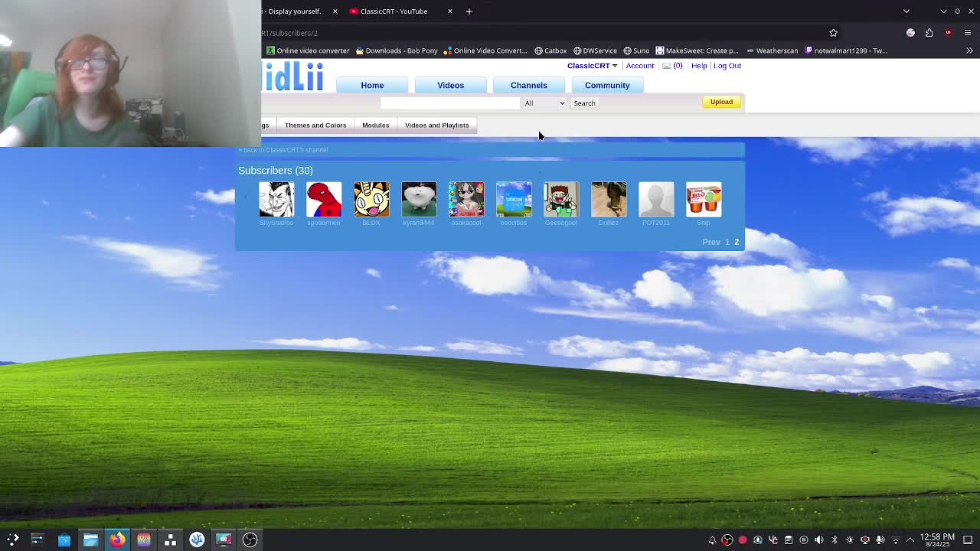Open the Channels tab
The width and height of the screenshot is (980, 551).
click(x=528, y=85)
